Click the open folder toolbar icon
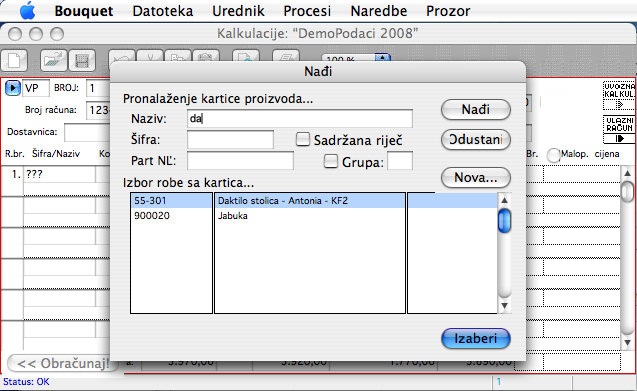The image size is (637, 391). (x=54, y=61)
